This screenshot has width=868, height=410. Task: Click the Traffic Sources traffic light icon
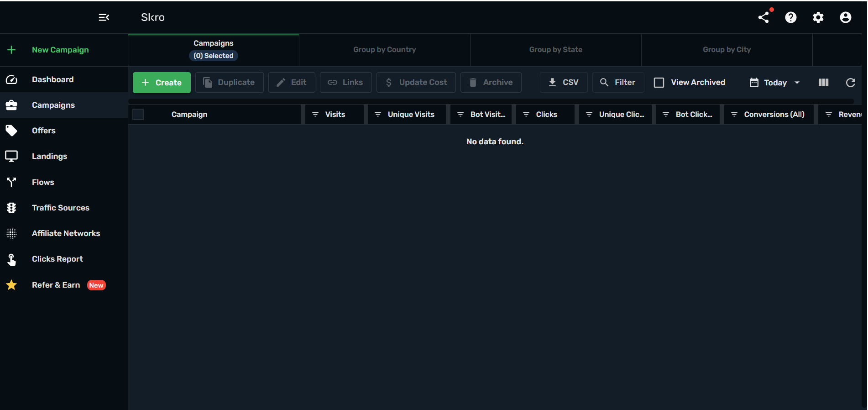(x=11, y=208)
